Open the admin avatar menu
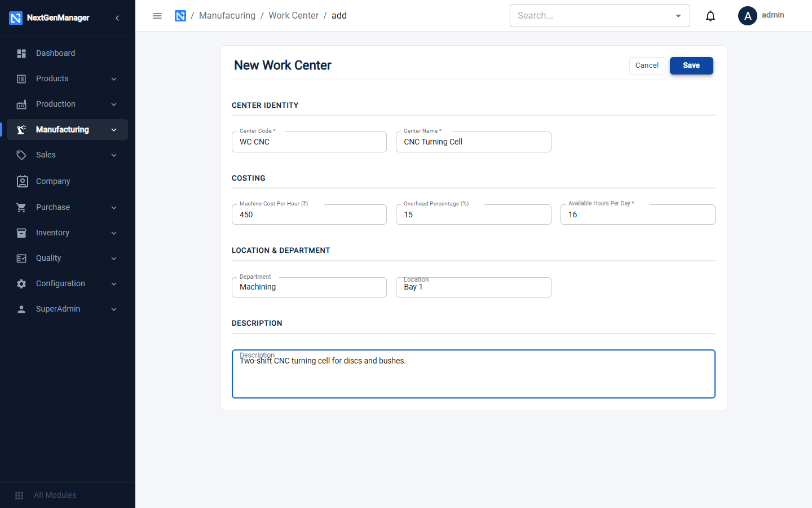The height and width of the screenshot is (508, 812). 748,16
